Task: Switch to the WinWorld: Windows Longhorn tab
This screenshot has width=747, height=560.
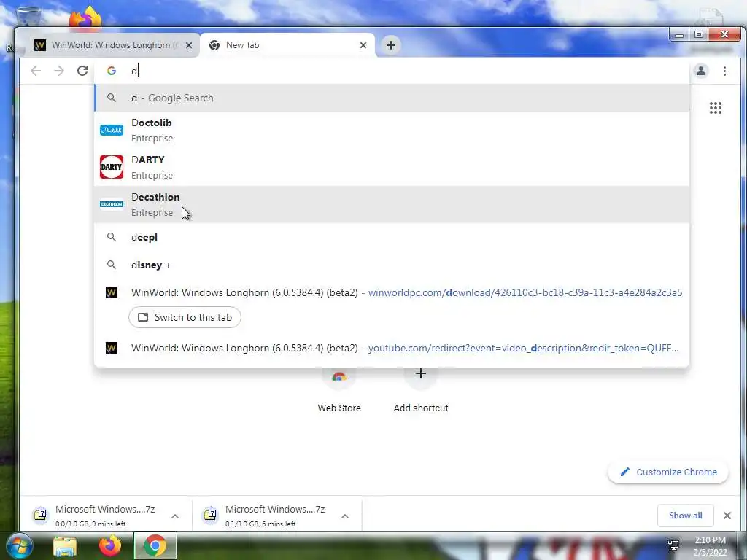Action: point(113,45)
